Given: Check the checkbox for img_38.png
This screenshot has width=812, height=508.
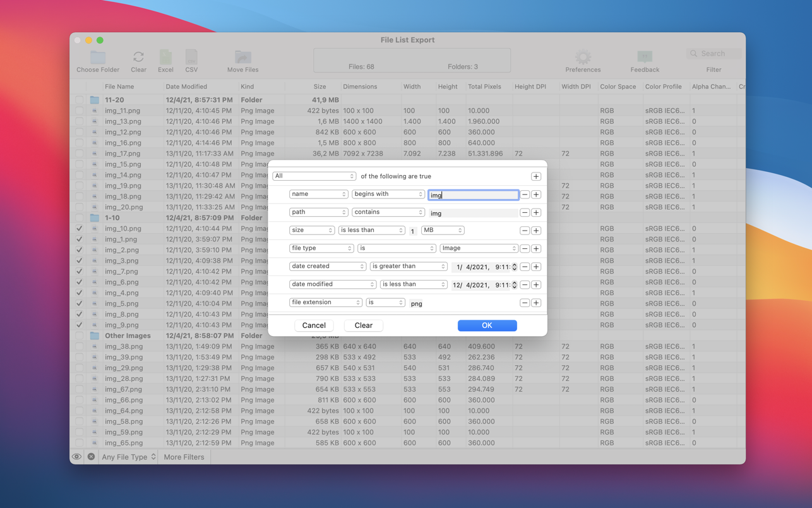Looking at the screenshot, I should pyautogui.click(x=78, y=346).
